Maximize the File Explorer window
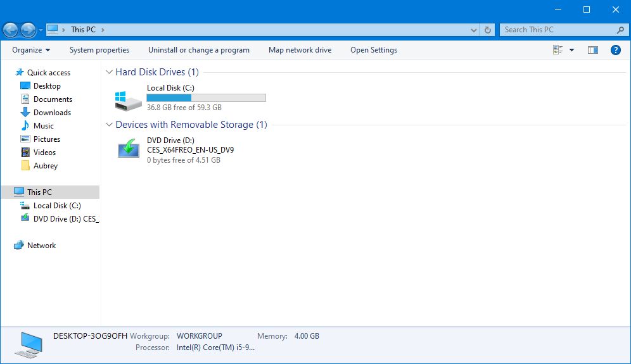The image size is (631, 364). click(x=586, y=9)
